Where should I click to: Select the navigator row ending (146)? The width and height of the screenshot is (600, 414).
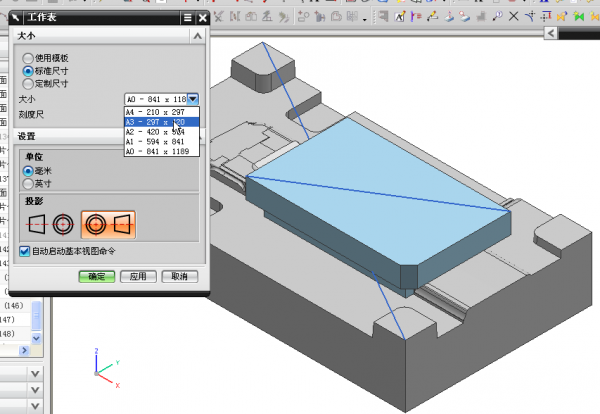[x=15, y=305]
